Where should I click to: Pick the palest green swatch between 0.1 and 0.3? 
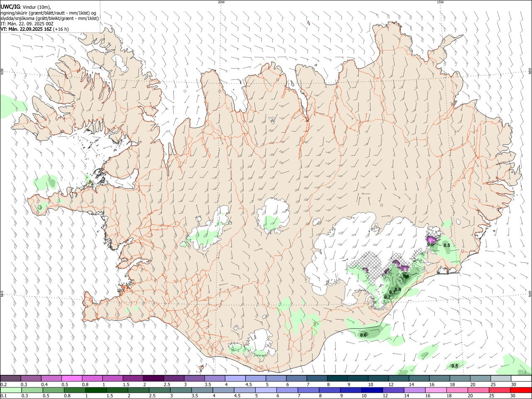[x=11, y=390]
